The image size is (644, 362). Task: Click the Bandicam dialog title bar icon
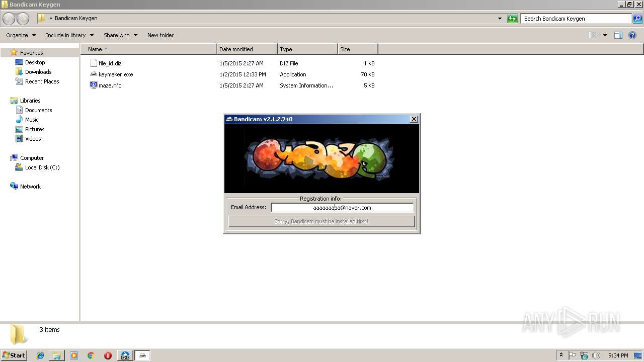coord(229,119)
